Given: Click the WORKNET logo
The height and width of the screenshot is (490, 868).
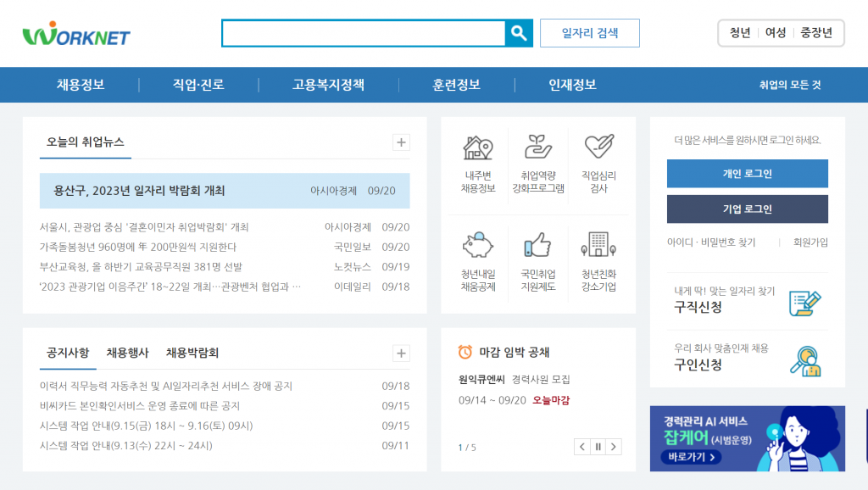Looking at the screenshot, I should (x=76, y=34).
